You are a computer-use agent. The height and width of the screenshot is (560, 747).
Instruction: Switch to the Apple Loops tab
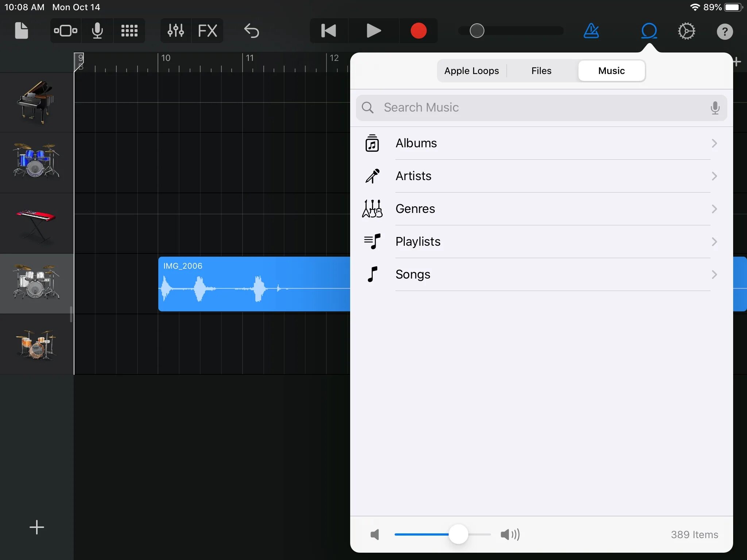(471, 71)
